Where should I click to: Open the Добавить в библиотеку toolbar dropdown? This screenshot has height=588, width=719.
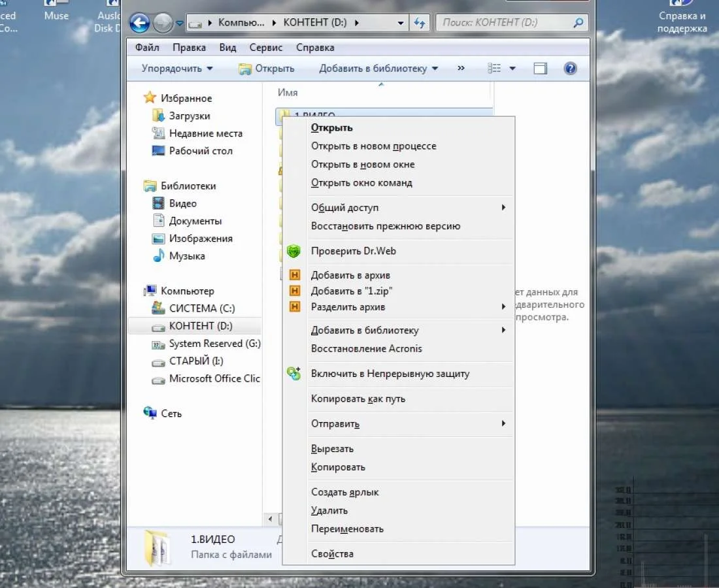point(378,69)
